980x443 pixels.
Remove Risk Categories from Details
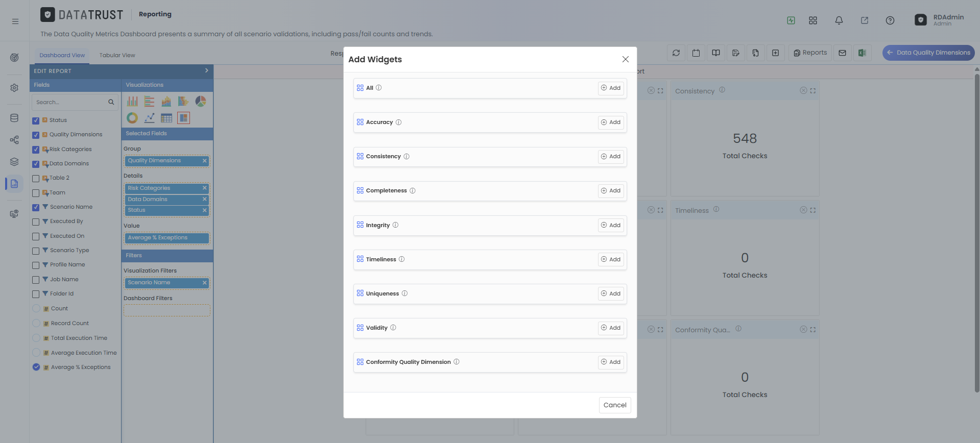[204, 188]
